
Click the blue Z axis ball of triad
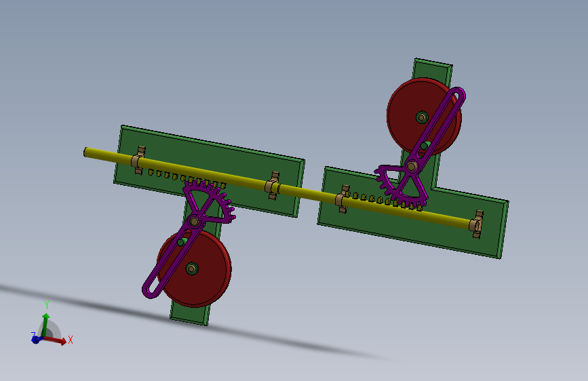click(36, 340)
